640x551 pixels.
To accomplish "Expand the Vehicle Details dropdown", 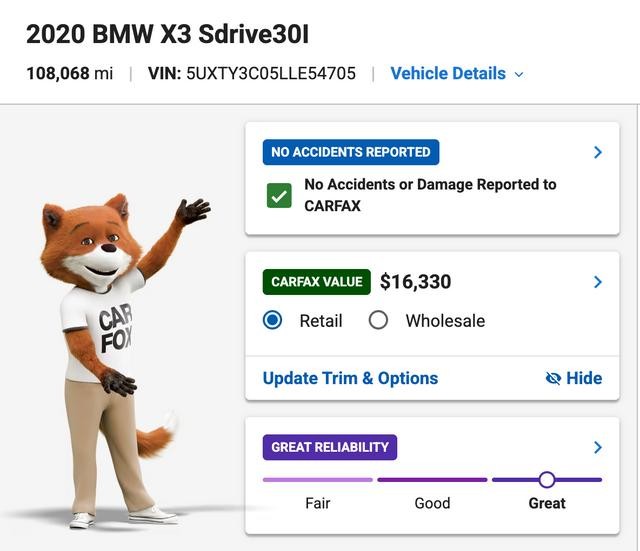I will pos(457,74).
